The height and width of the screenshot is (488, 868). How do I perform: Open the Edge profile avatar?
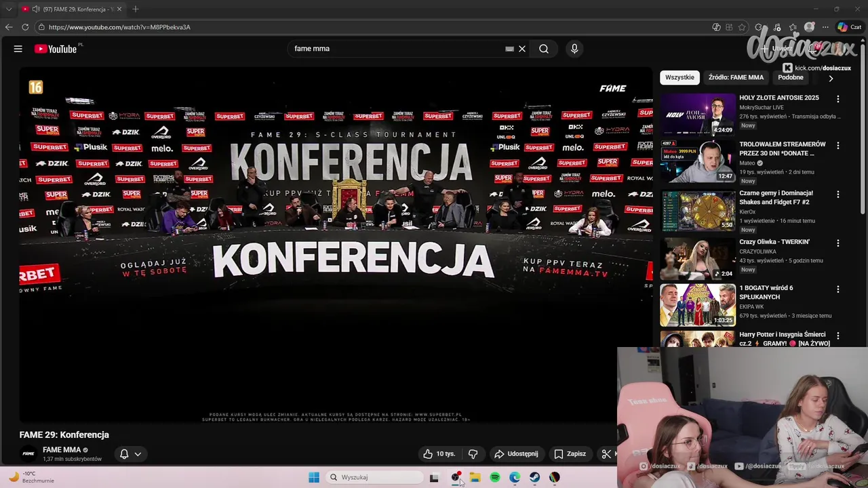[809, 27]
